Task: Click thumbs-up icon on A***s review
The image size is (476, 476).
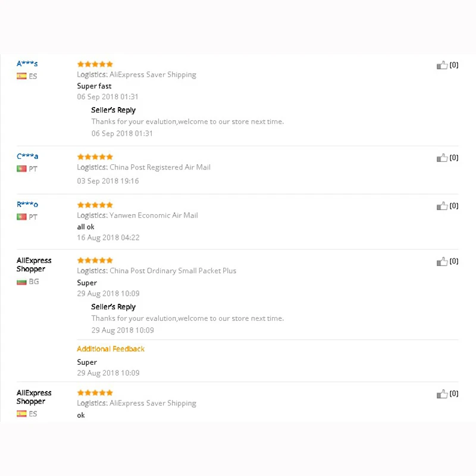Action: coord(442,65)
